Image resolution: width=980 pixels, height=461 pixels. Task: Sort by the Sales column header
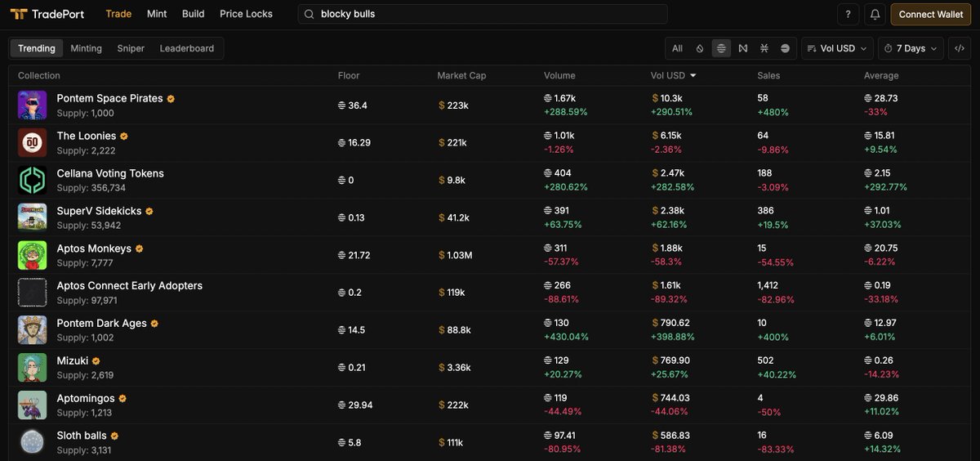click(768, 75)
